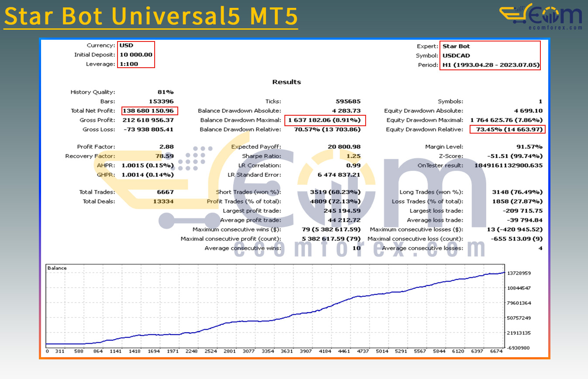Select Maximal consecutive profit value 5 382 617.59 (79)
The image size is (588, 379).
pos(331,239)
